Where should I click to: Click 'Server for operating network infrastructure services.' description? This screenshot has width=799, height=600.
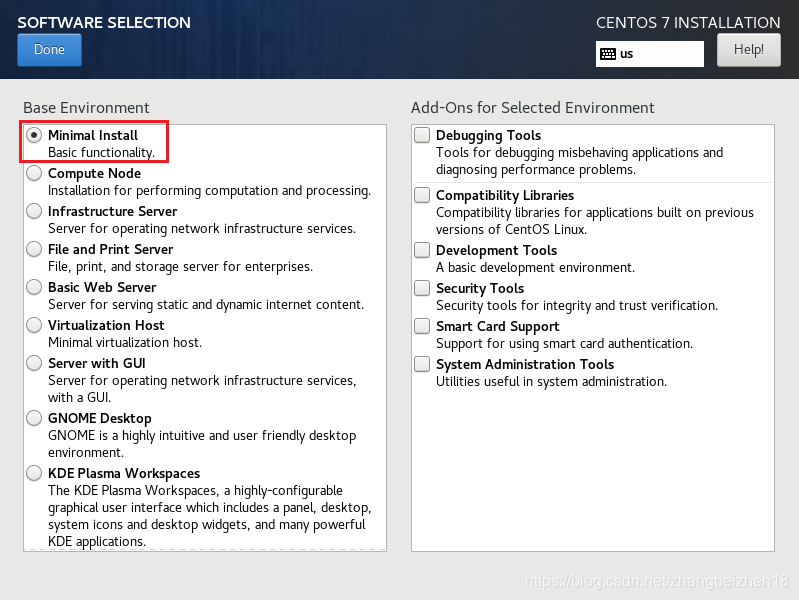pyautogui.click(x=202, y=228)
